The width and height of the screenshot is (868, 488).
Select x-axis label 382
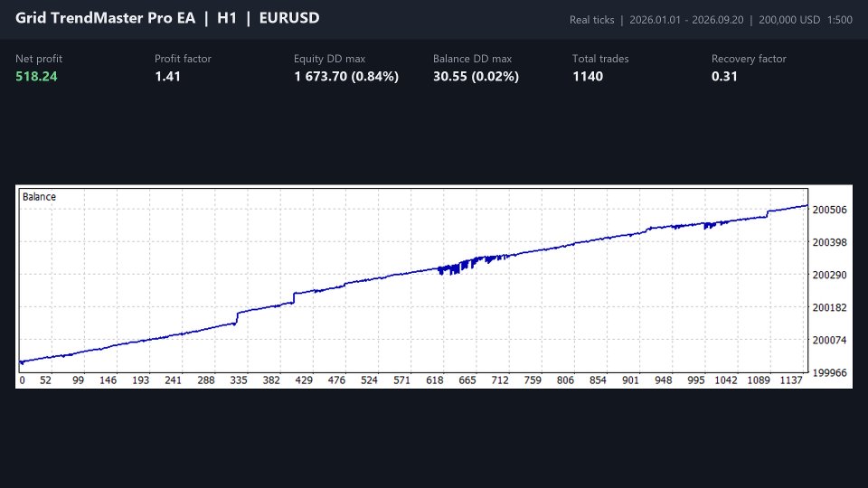271,380
